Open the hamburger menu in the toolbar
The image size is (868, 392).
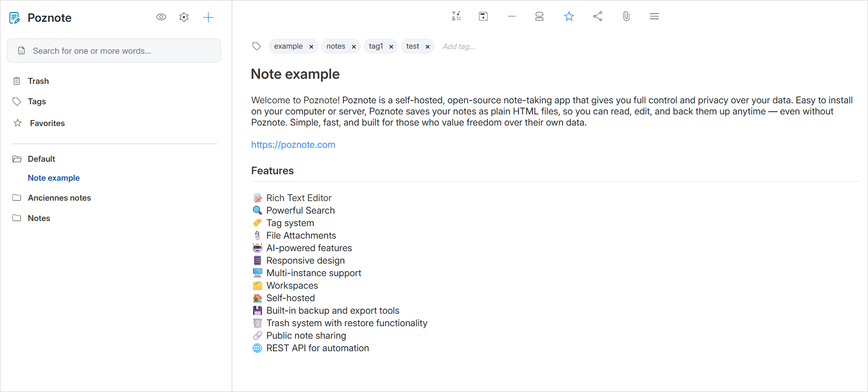coord(654,17)
